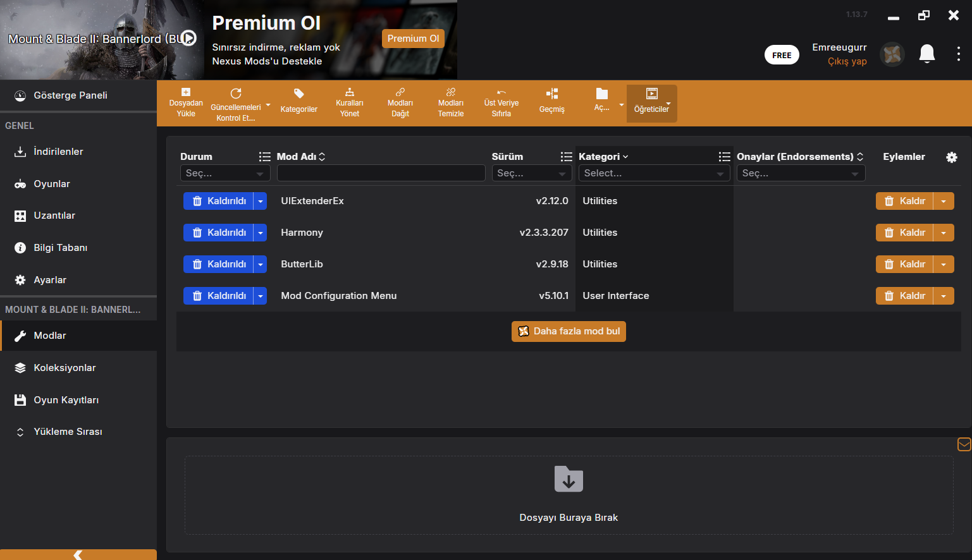Click Kaldırıldı status button for UIExtenderEx
This screenshot has height=560, width=972.
(x=218, y=201)
